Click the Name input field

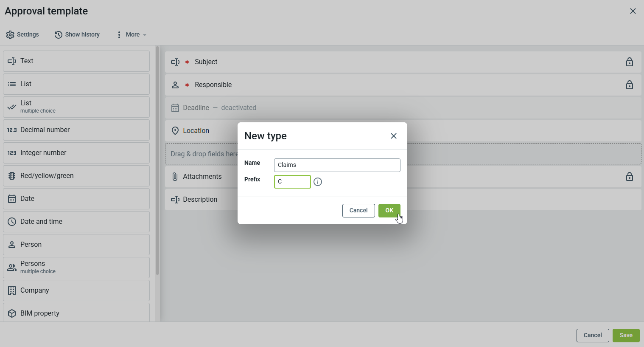coord(337,165)
